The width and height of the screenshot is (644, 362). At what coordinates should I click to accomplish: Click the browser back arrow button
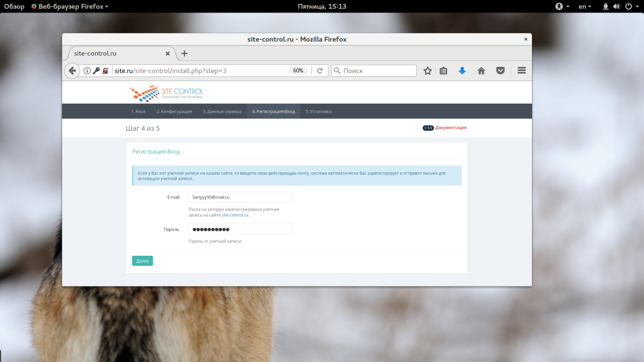[72, 71]
